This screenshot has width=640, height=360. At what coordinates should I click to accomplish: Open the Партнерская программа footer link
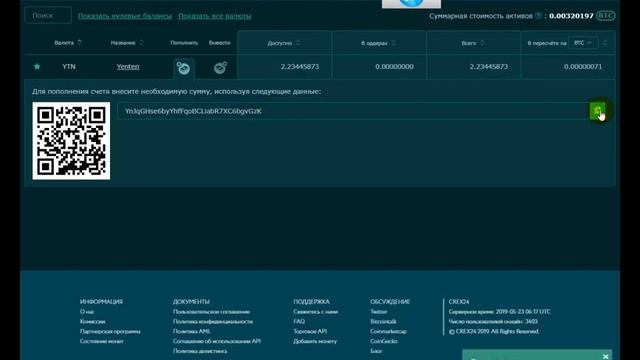(x=110, y=331)
